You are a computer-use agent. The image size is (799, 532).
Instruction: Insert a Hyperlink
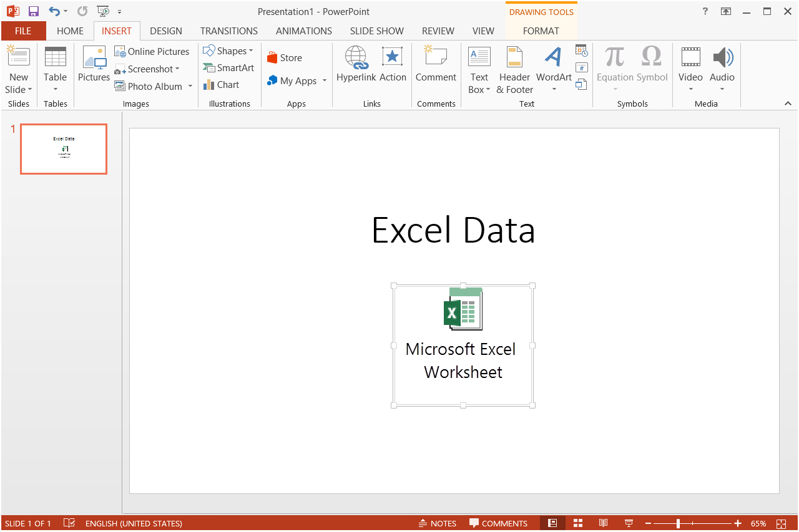[x=356, y=64]
